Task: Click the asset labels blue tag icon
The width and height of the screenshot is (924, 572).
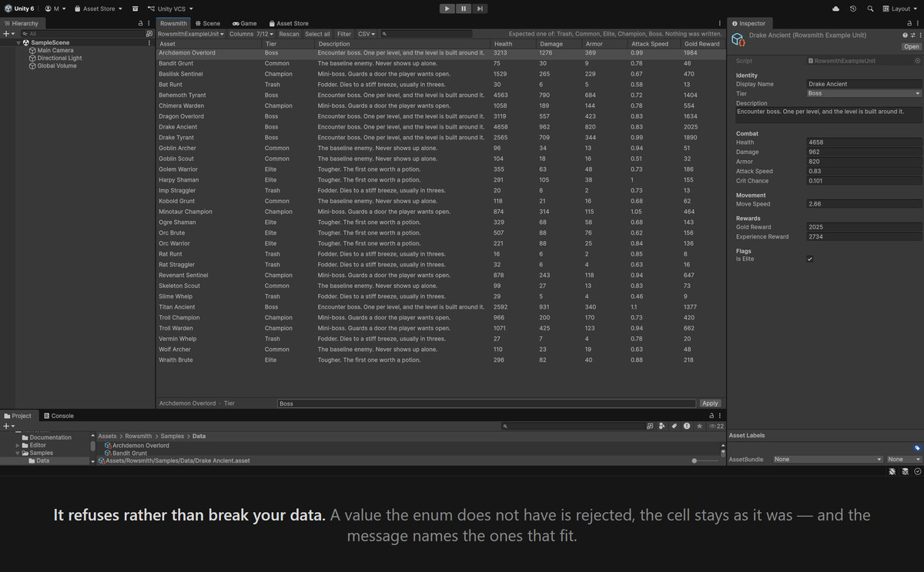Action: tap(917, 447)
